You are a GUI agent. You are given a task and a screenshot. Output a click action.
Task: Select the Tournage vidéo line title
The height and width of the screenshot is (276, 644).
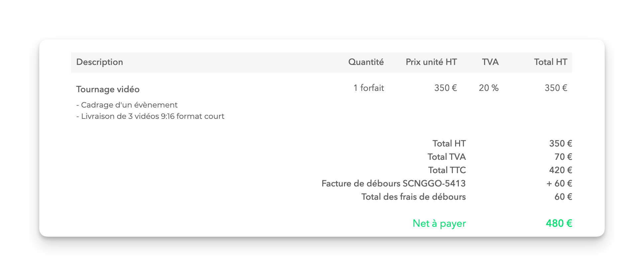tap(108, 89)
